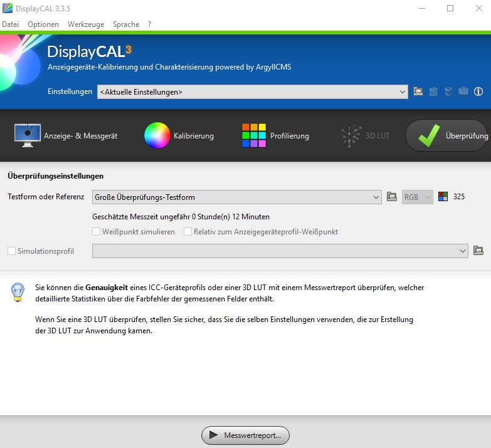Click the monitor icon for Anzeige- & Messgerät
This screenshot has height=448, width=491.
coord(28,135)
